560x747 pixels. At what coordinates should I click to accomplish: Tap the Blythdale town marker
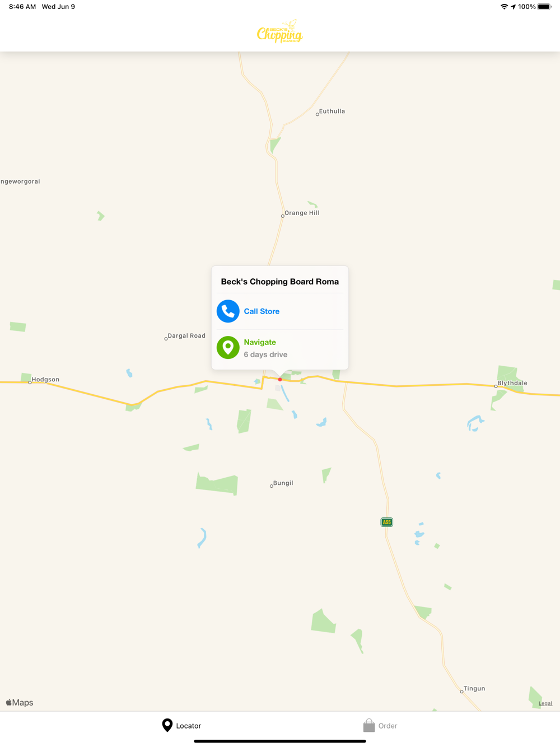tap(496, 386)
